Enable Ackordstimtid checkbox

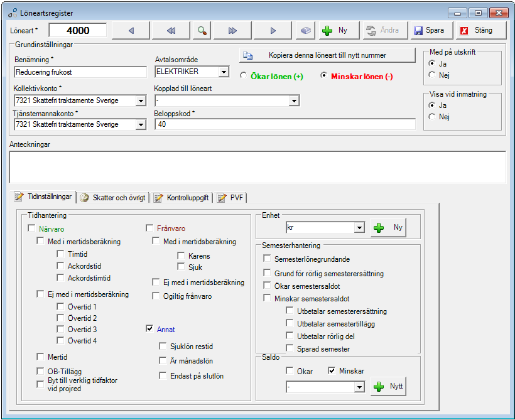pos(60,277)
